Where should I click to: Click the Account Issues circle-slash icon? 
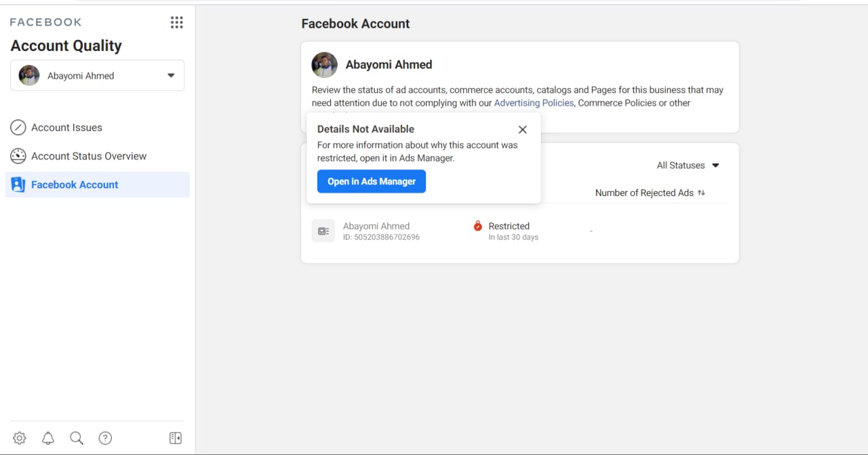click(18, 127)
